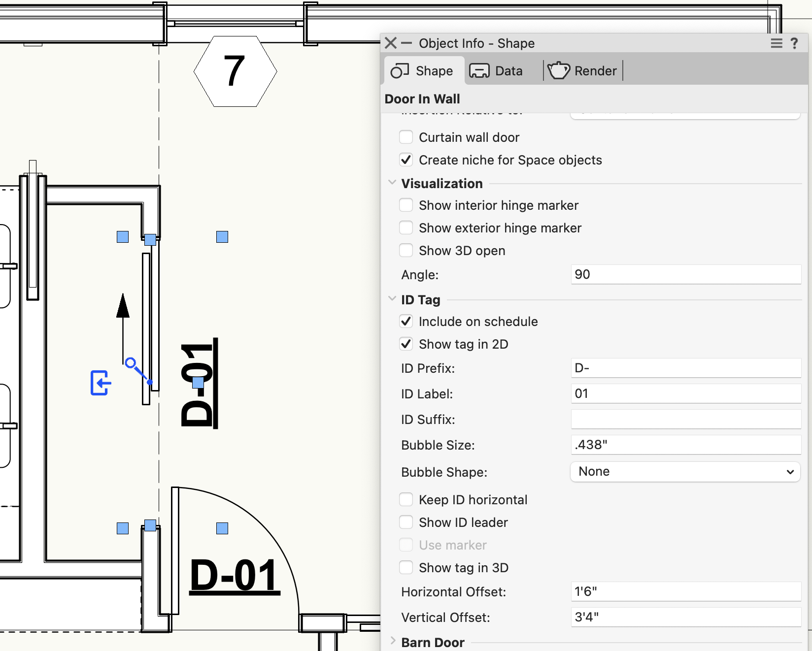Click the blue door swing control handle

[130, 363]
